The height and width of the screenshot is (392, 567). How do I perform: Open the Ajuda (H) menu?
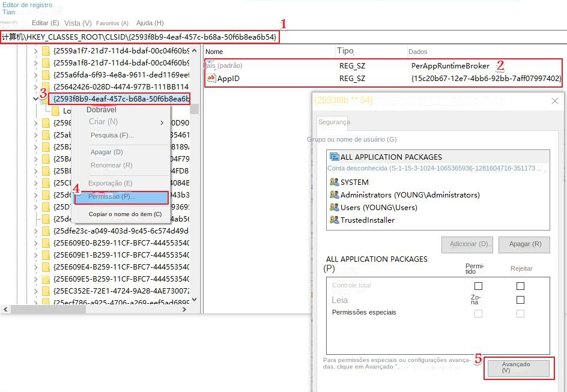tap(150, 23)
